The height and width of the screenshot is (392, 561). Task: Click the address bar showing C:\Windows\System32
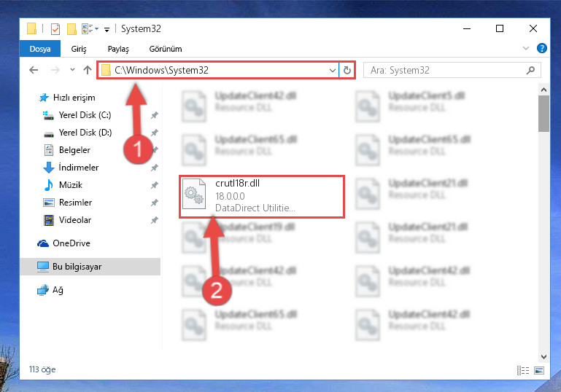tap(218, 70)
